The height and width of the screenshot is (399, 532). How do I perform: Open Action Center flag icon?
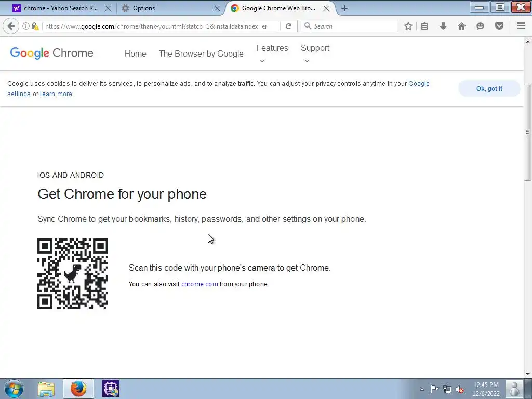[434, 389]
